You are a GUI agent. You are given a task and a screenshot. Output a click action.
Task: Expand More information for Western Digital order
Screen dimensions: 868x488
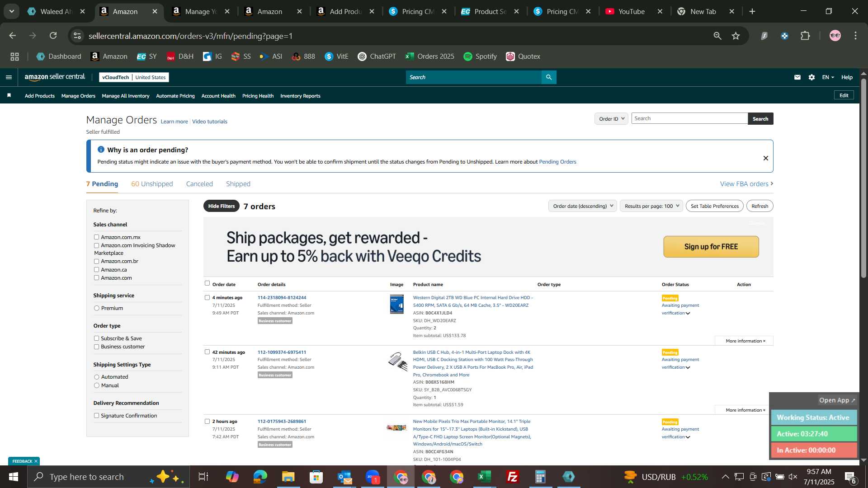pyautogui.click(x=745, y=341)
